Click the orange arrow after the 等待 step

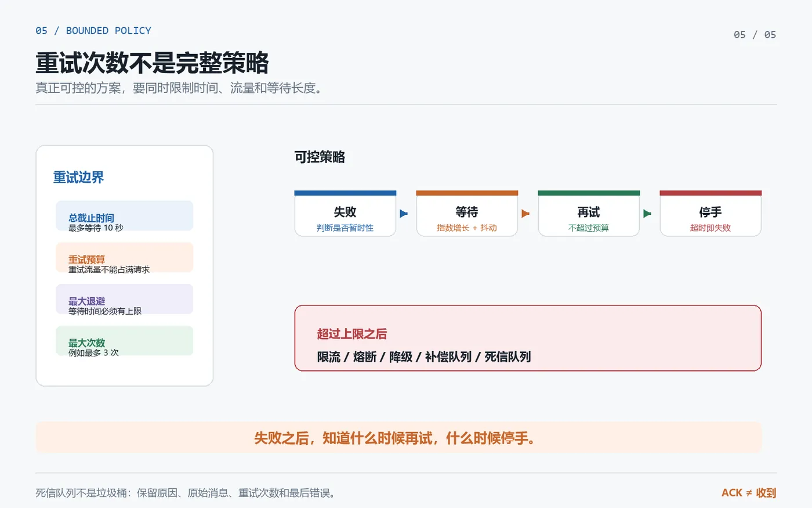click(x=525, y=214)
